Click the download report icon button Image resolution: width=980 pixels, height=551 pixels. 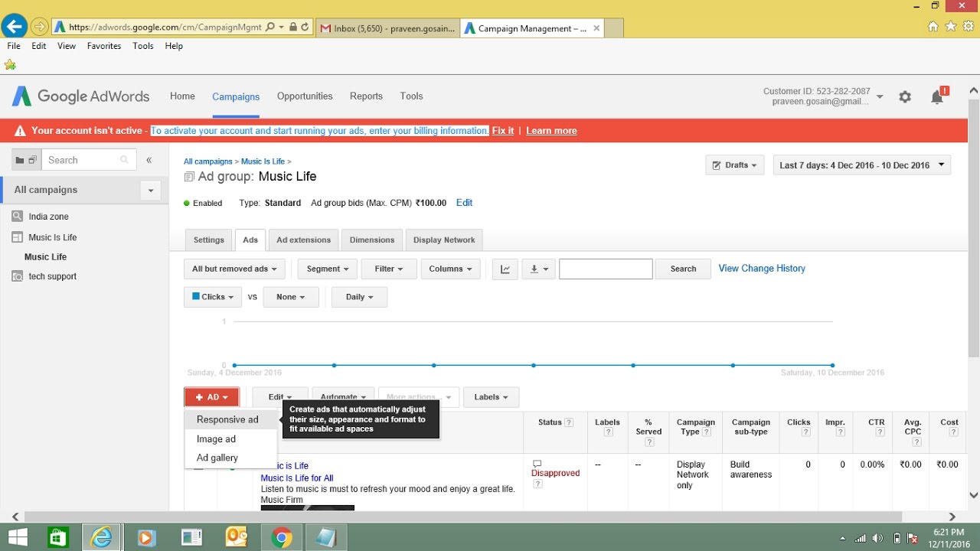click(538, 269)
